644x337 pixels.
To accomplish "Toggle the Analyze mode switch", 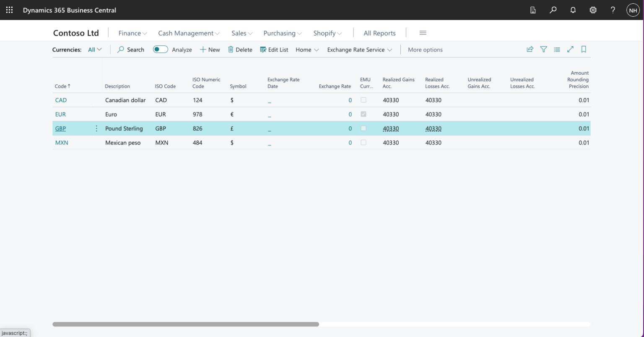I will tap(160, 49).
